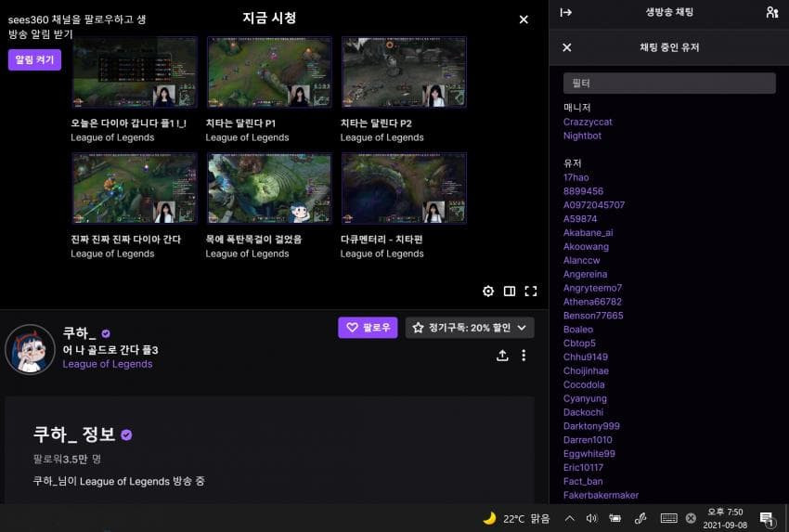Select user Alanccw
Image resolution: width=789 pixels, height=532 pixels.
[582, 260]
